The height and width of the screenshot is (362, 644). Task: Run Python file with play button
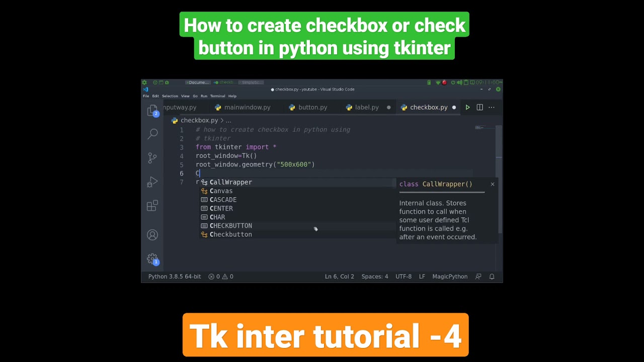[x=467, y=107]
